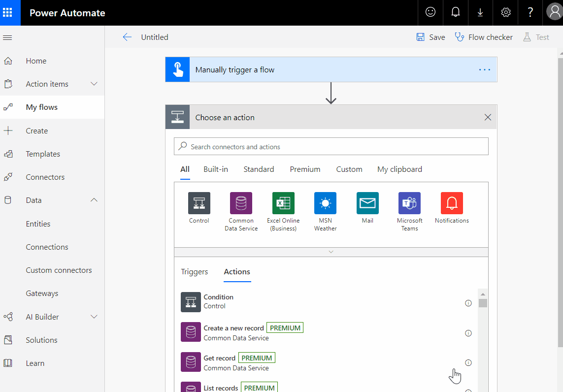Viewport: 563px width, 392px height.
Task: Toggle the hamburger navigation menu
Action: coord(7,37)
